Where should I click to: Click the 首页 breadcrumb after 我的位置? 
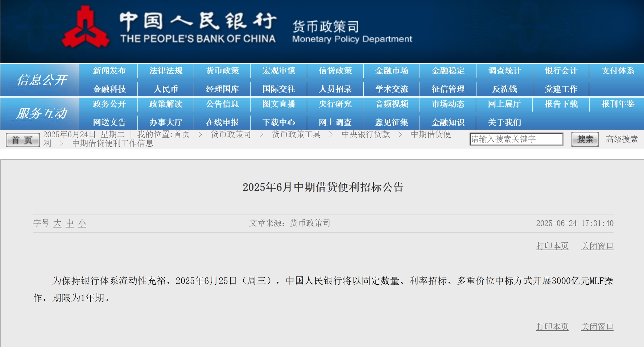pyautogui.click(x=182, y=134)
